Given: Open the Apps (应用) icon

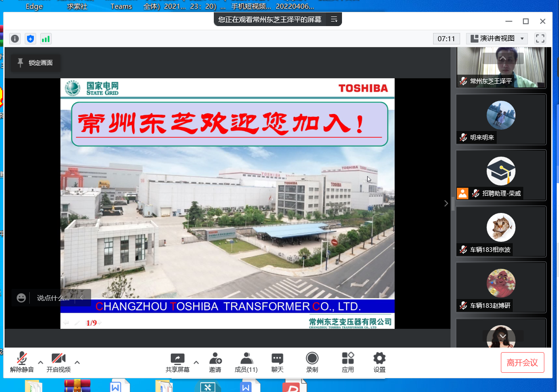Looking at the screenshot, I should 348,362.
